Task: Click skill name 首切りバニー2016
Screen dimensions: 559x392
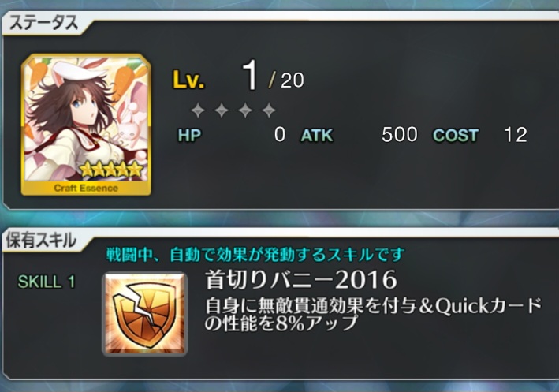Action: (x=301, y=279)
